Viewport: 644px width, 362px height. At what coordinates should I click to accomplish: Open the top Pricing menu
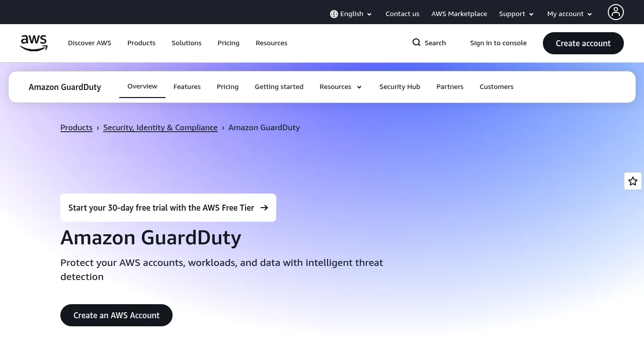click(228, 43)
